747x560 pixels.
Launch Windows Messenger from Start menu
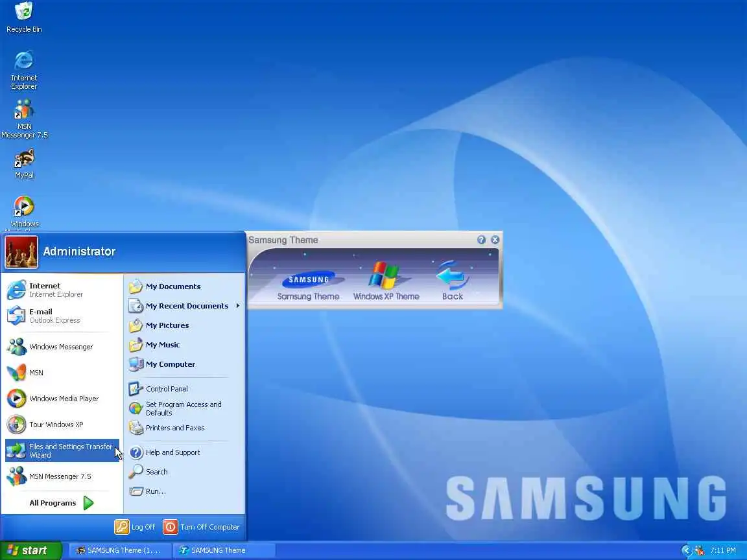click(x=62, y=347)
